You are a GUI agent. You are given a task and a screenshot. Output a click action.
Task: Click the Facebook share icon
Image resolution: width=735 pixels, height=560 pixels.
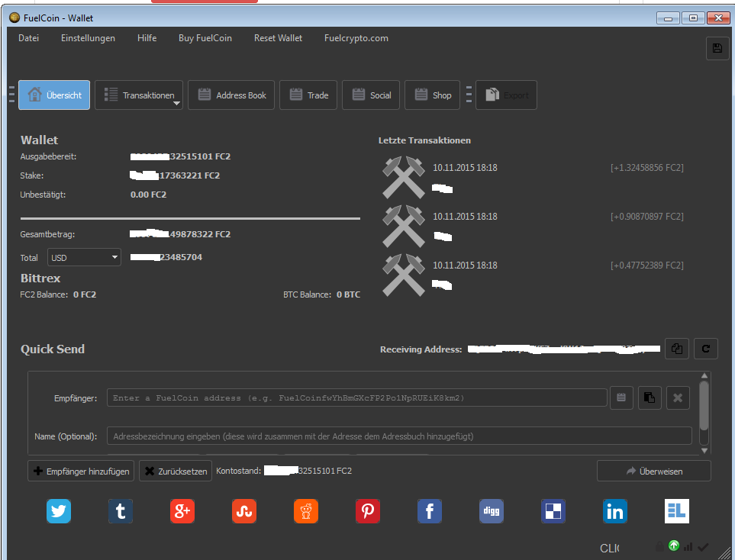(x=430, y=511)
